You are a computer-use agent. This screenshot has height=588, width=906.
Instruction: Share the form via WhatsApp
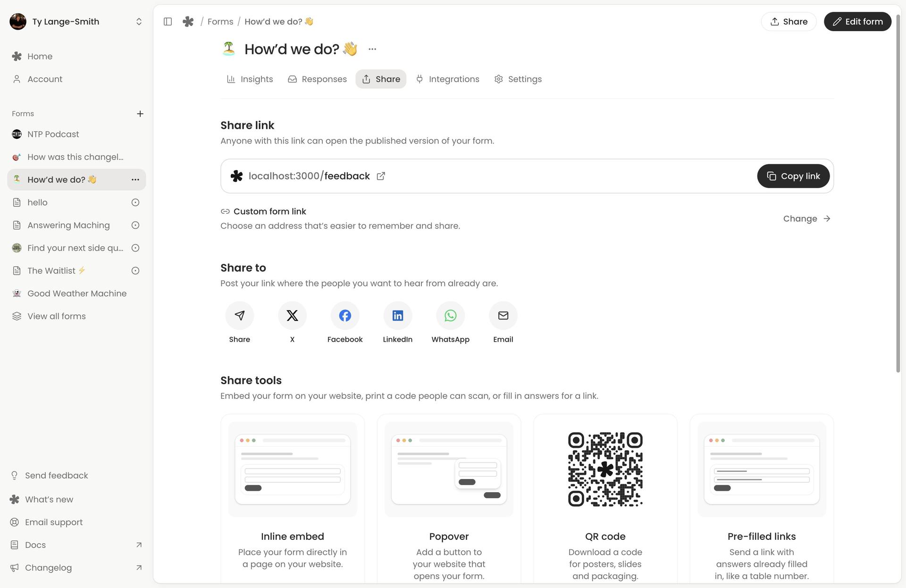click(451, 315)
